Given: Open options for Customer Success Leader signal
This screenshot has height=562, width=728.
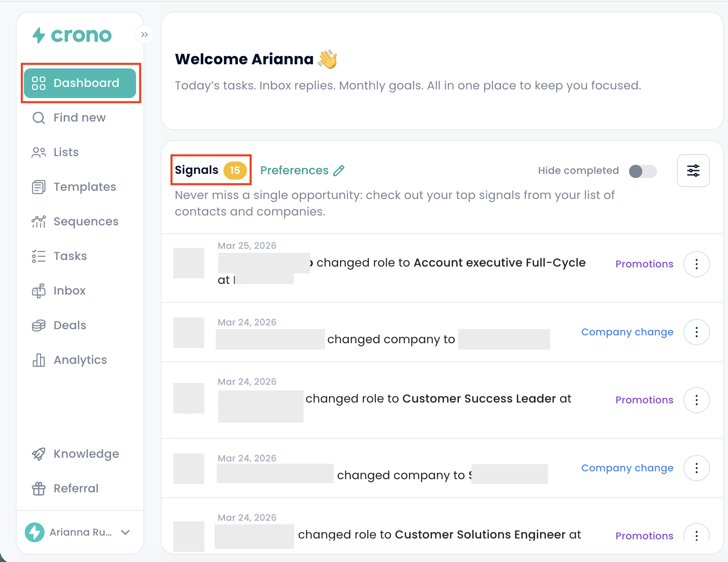Looking at the screenshot, I should tap(696, 400).
